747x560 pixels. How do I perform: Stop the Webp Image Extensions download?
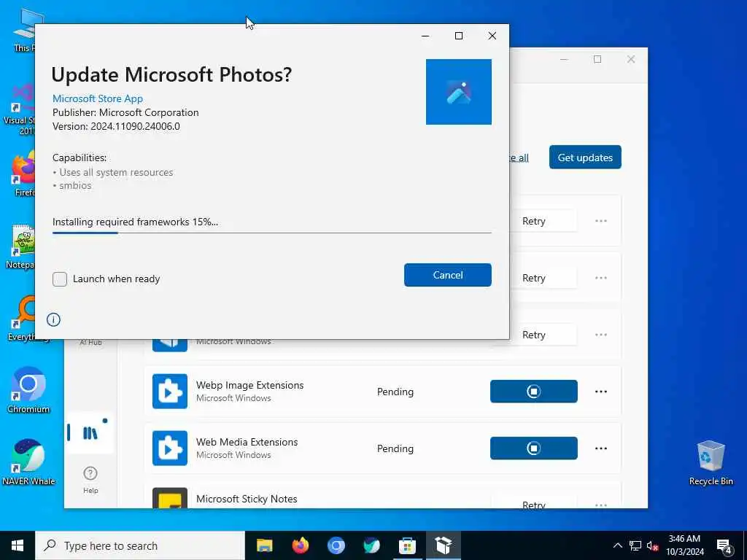coord(533,392)
